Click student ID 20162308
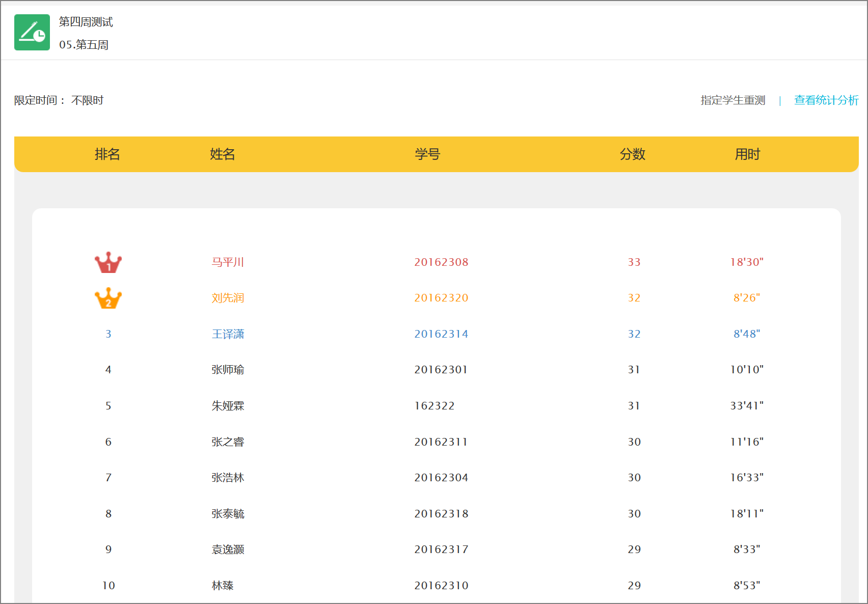The image size is (868, 604). [441, 262]
